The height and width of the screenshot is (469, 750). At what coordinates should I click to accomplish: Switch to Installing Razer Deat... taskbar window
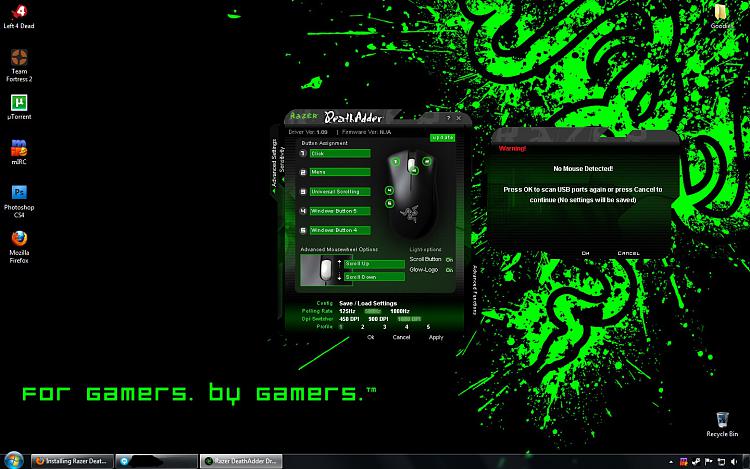tap(72, 461)
